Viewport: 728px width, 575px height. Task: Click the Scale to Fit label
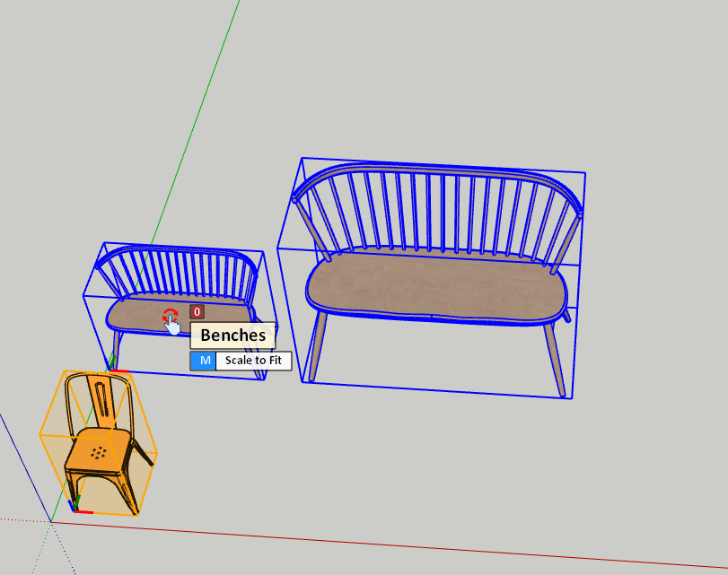(252, 361)
